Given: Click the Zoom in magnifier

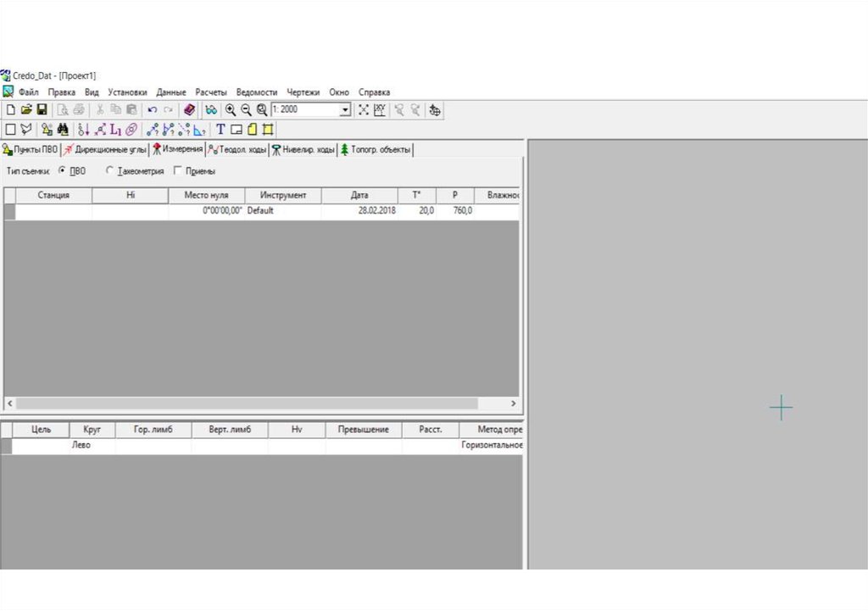Looking at the screenshot, I should [x=231, y=110].
